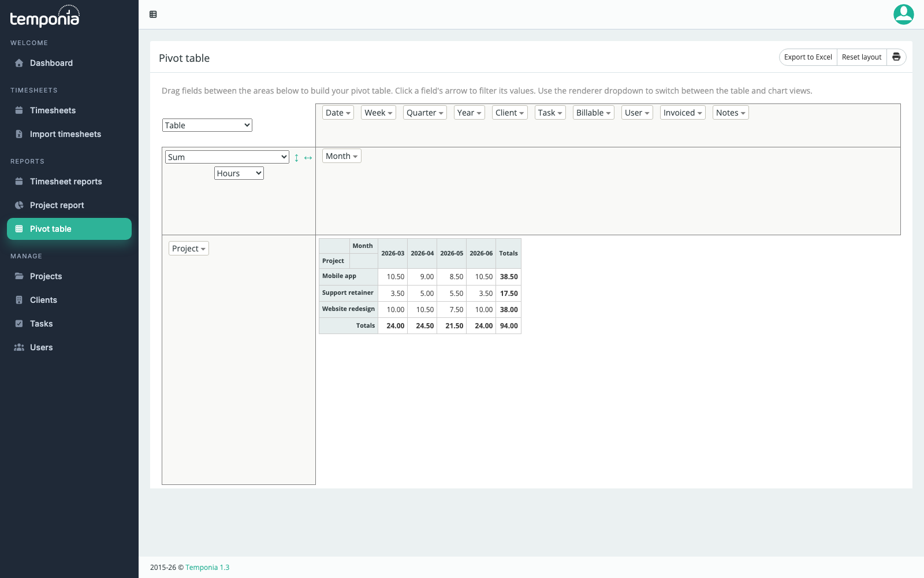Click the Pivot table grid icon
The width and height of the screenshot is (924, 578).
(19, 229)
